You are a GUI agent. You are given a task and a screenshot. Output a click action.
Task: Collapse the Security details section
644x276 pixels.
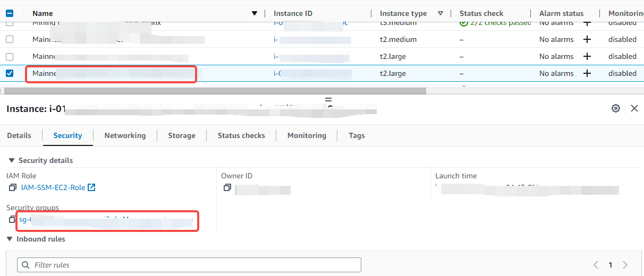tap(12, 160)
